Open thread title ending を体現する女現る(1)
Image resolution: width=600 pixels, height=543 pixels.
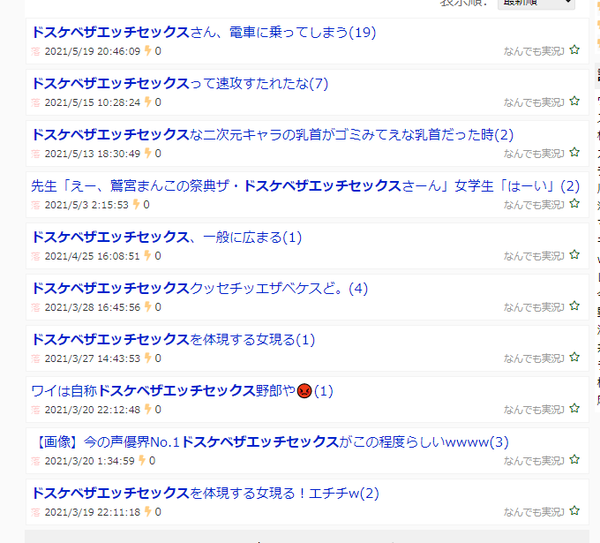click(x=173, y=340)
